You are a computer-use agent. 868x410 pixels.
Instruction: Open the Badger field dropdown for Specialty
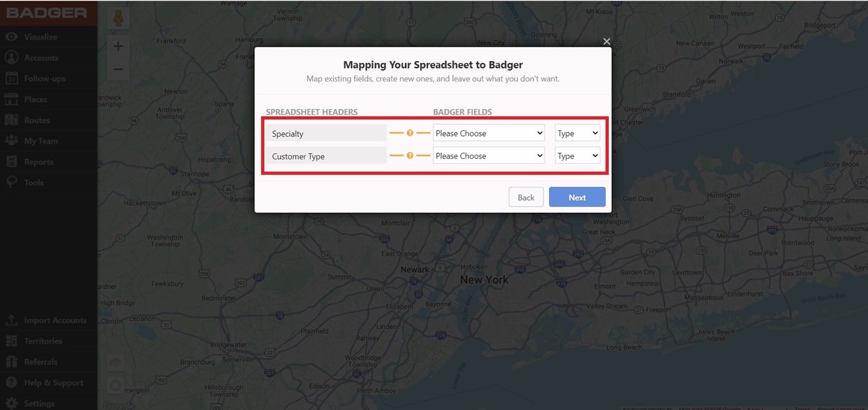[489, 133]
